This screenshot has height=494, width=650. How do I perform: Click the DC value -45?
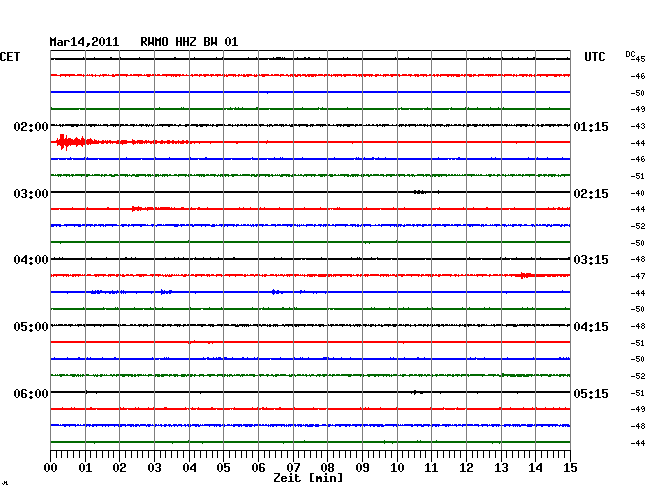pos(639,59)
